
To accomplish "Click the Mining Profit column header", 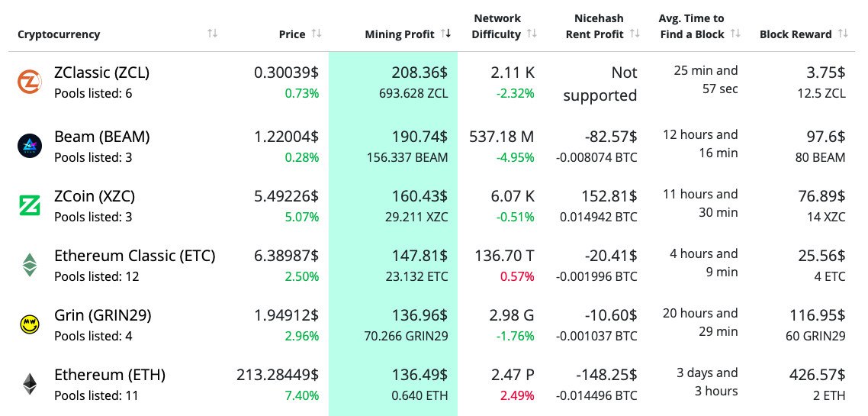I will tap(399, 34).
